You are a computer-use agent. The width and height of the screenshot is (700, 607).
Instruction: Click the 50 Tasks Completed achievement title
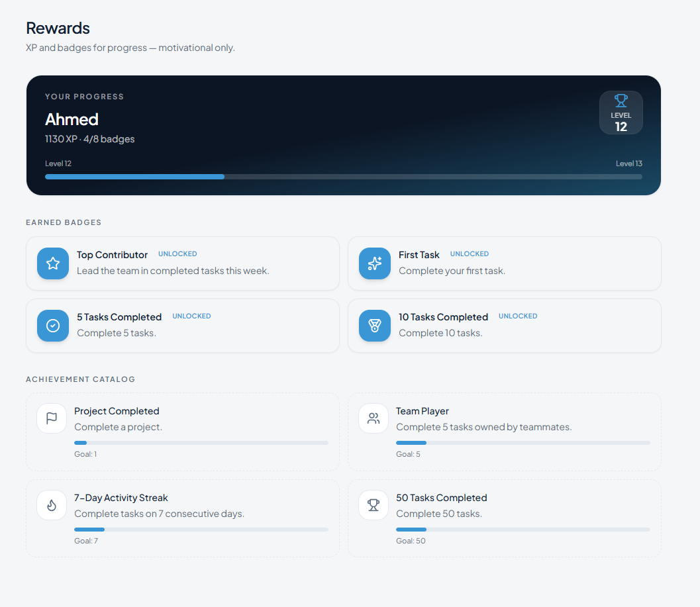click(442, 498)
